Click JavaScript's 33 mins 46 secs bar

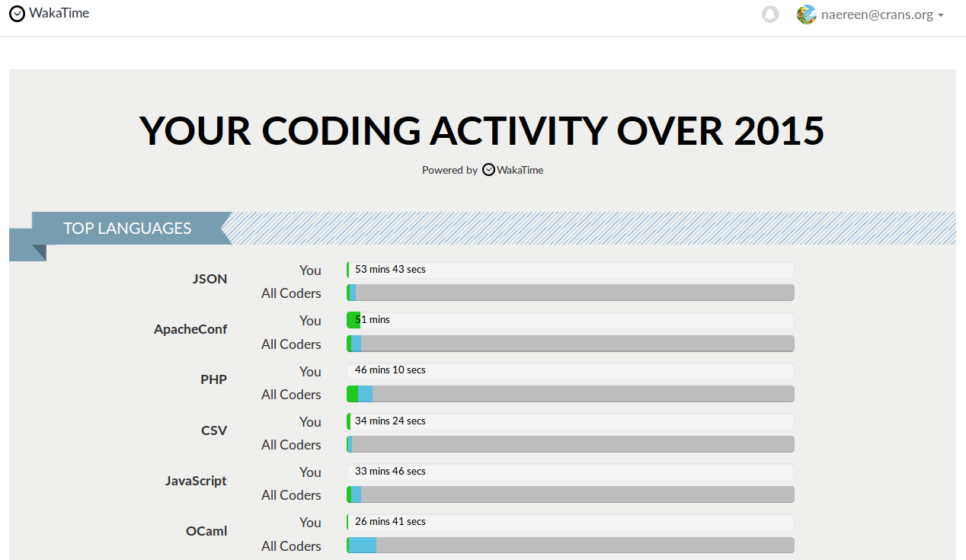pyautogui.click(x=570, y=472)
